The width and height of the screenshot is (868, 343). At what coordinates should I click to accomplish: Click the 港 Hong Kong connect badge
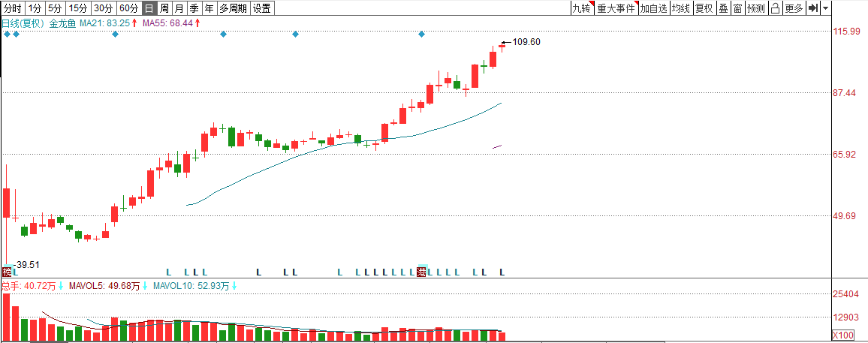(422, 272)
